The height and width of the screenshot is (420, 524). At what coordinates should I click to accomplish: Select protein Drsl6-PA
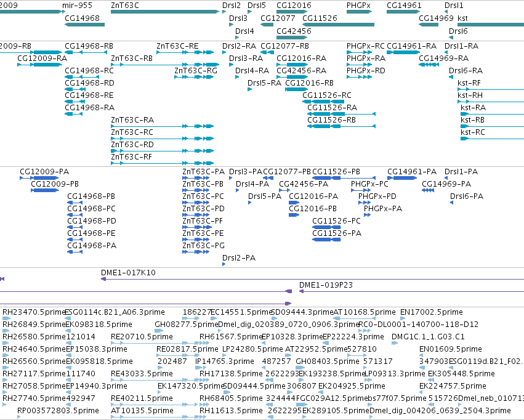coord(451,203)
